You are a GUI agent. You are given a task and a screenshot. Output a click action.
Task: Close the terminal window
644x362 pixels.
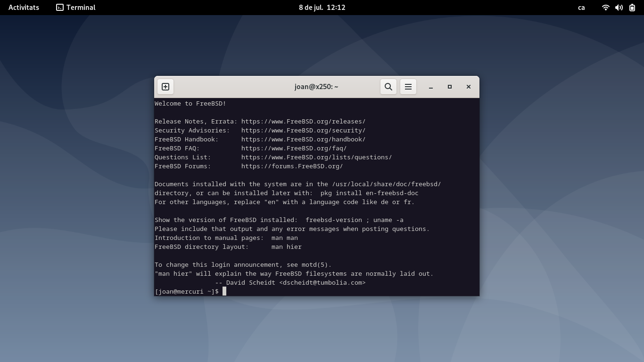click(469, 87)
